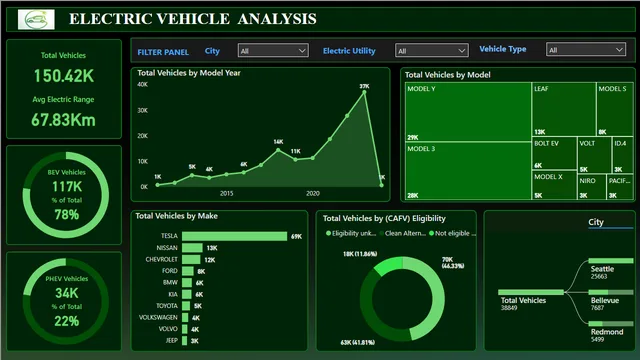Click the PHEV Vehicles donut gauge
This screenshot has width=640, height=360.
tap(66, 301)
